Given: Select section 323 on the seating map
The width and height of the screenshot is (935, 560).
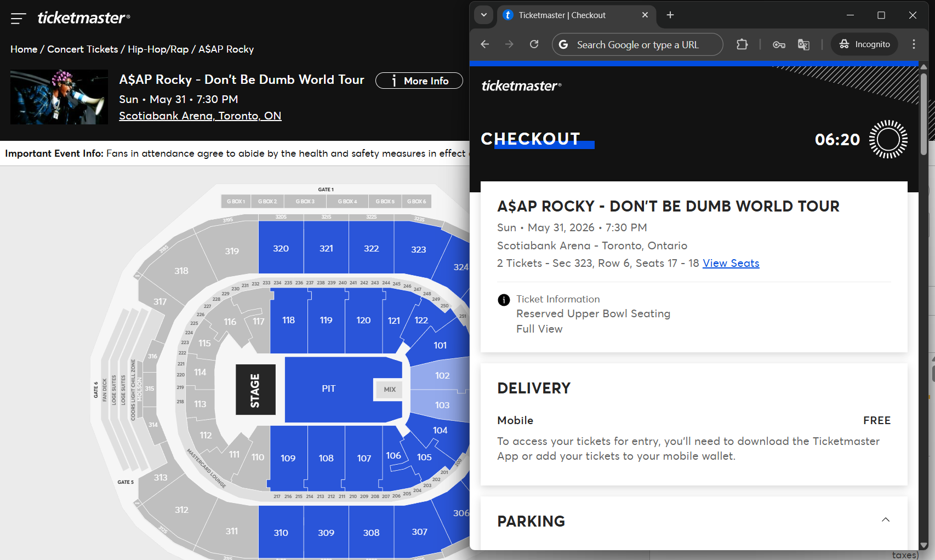Looking at the screenshot, I should [418, 249].
